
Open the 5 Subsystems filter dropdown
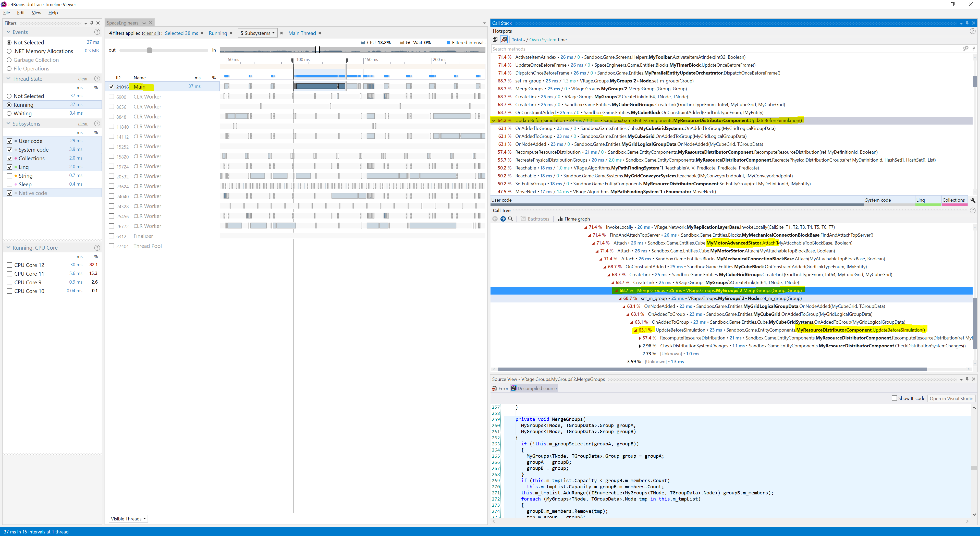point(258,33)
